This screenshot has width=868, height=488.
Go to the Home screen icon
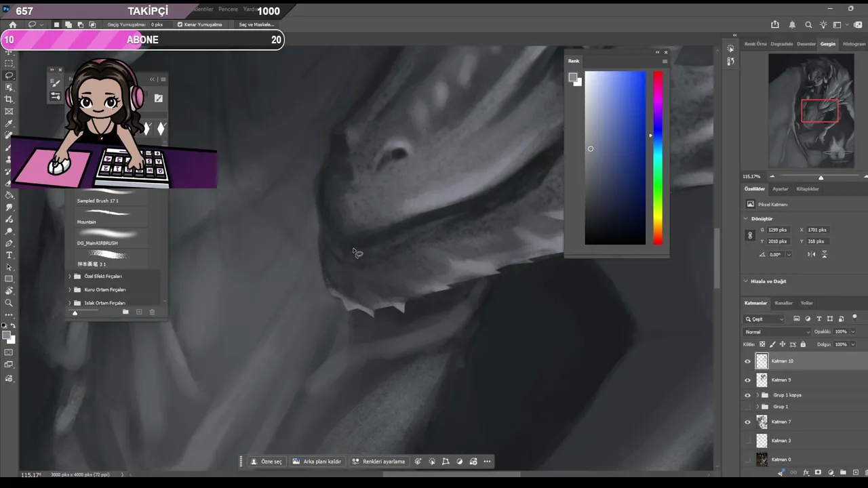coord(12,24)
